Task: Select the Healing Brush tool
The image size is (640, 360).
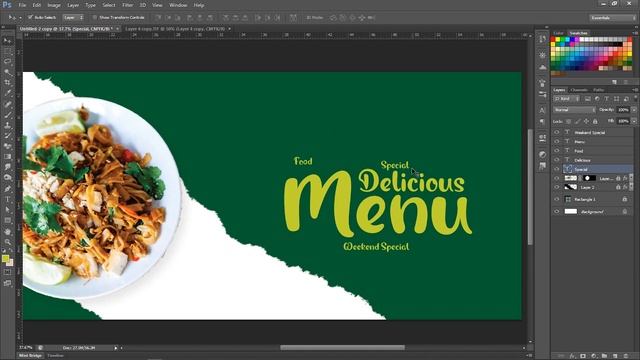Action: pos(7,104)
